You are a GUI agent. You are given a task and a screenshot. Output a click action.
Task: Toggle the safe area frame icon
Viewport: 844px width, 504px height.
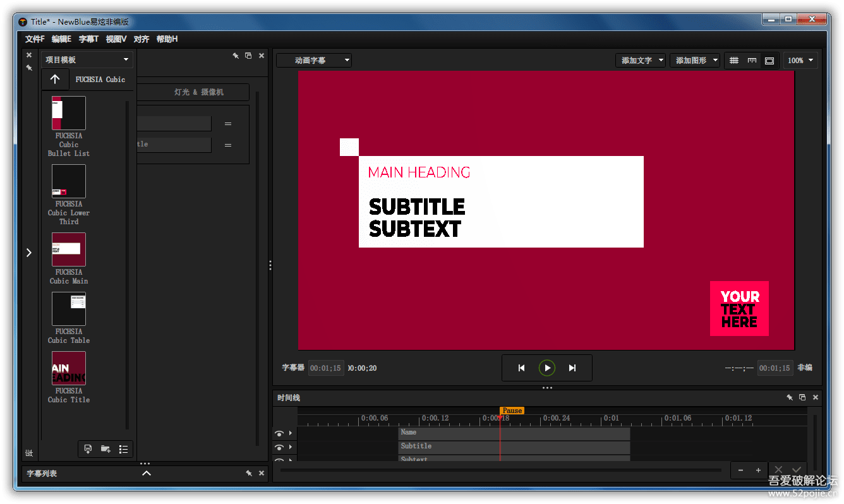(x=769, y=61)
